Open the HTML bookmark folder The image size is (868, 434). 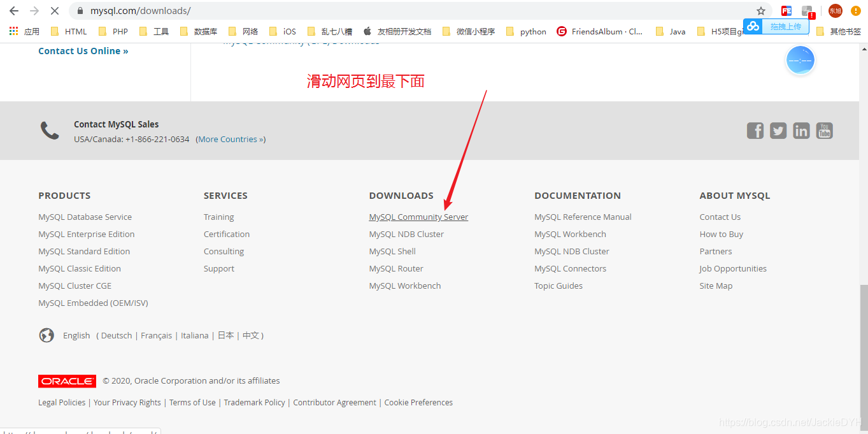pos(69,31)
